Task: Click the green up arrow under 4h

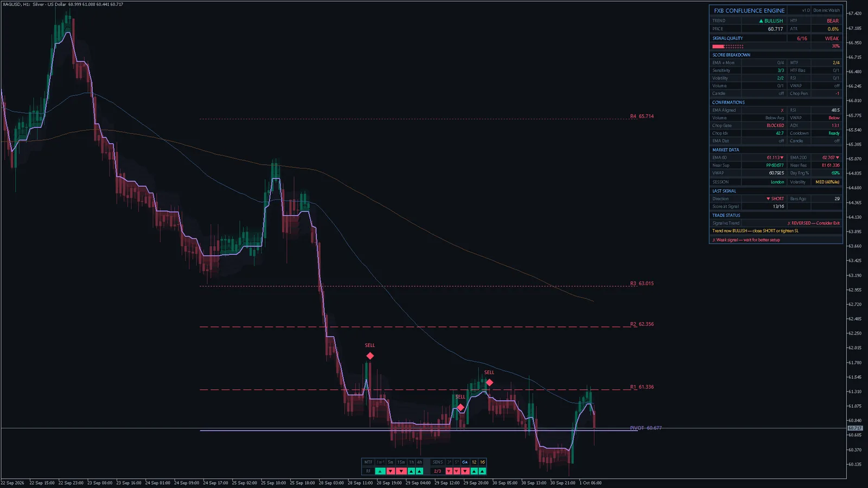Action: 419,471
